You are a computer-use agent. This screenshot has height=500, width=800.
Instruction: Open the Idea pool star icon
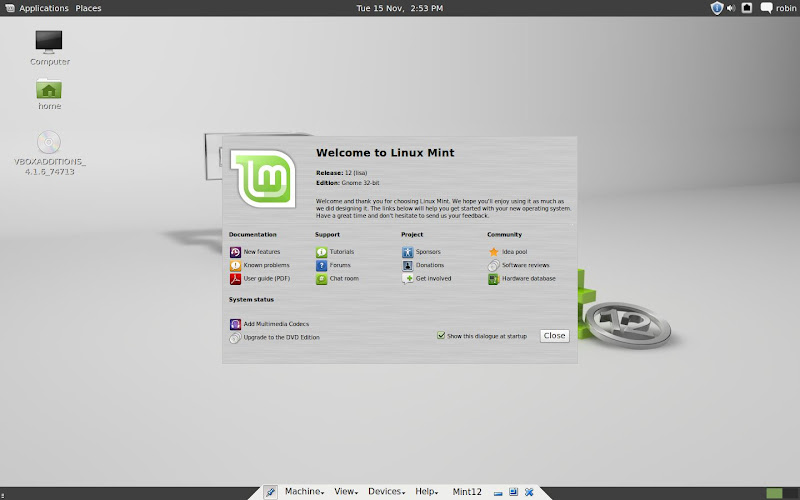493,252
